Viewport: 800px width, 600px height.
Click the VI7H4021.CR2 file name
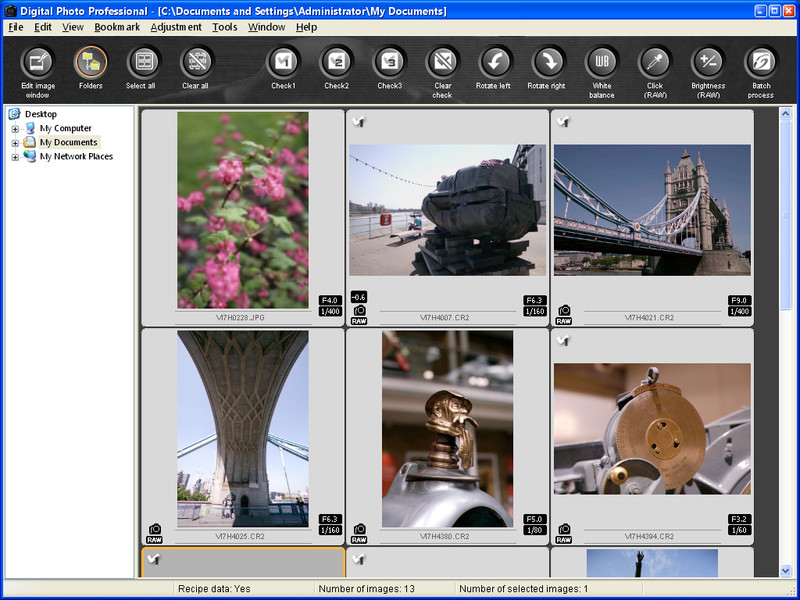point(649,317)
